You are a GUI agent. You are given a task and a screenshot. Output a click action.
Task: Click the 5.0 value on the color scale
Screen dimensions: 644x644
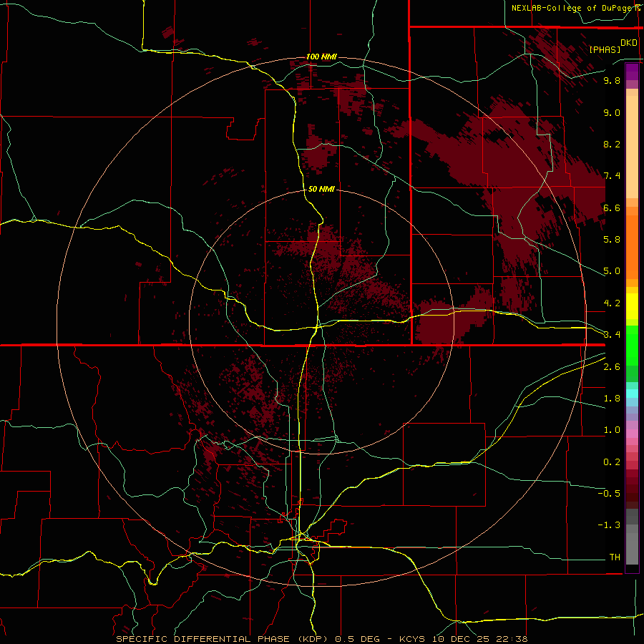point(612,271)
